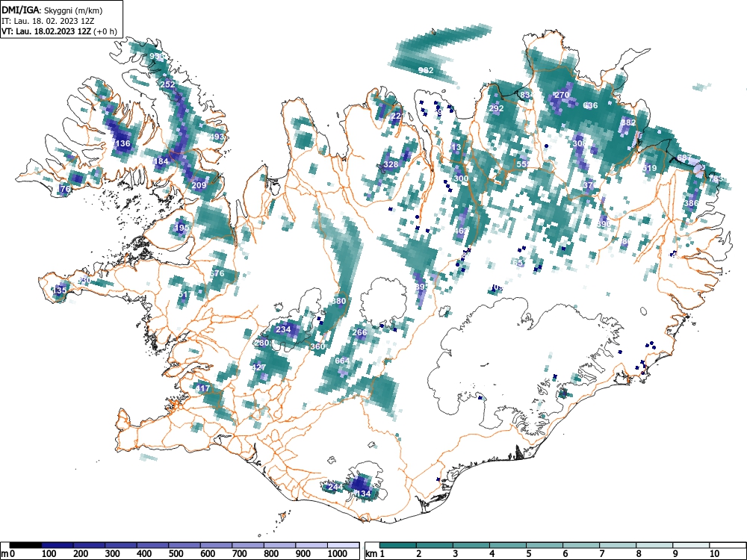
Task: Click the 234 visibility value
Action: pyautogui.click(x=283, y=329)
